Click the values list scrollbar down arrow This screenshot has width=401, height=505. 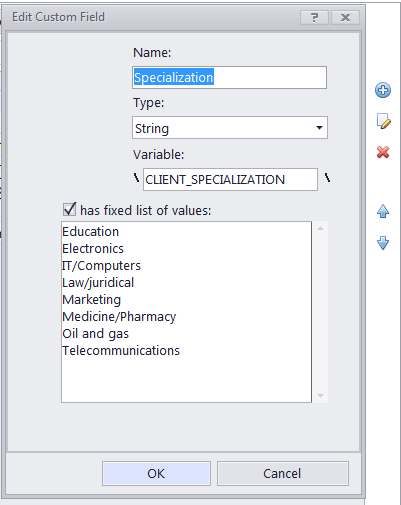(320, 396)
